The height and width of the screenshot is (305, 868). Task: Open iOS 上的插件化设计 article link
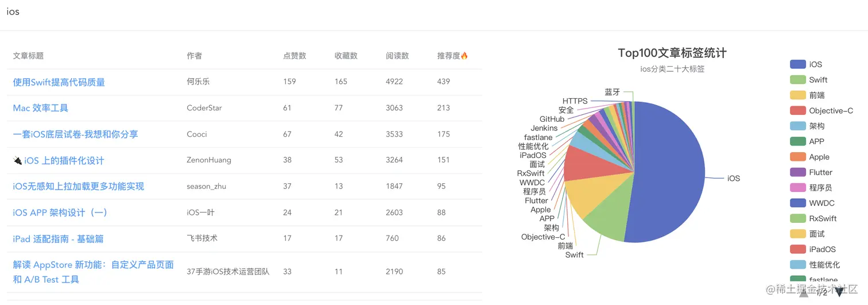tap(64, 160)
